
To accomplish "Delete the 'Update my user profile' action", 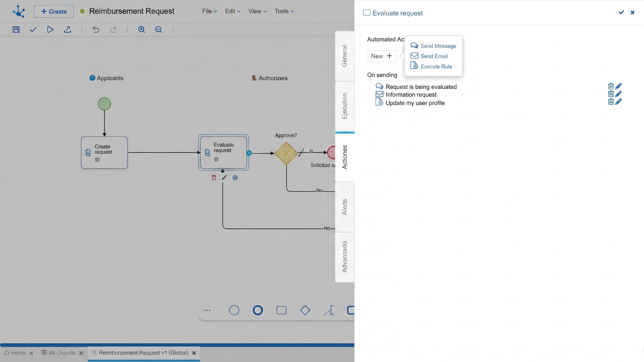I will click(x=611, y=102).
